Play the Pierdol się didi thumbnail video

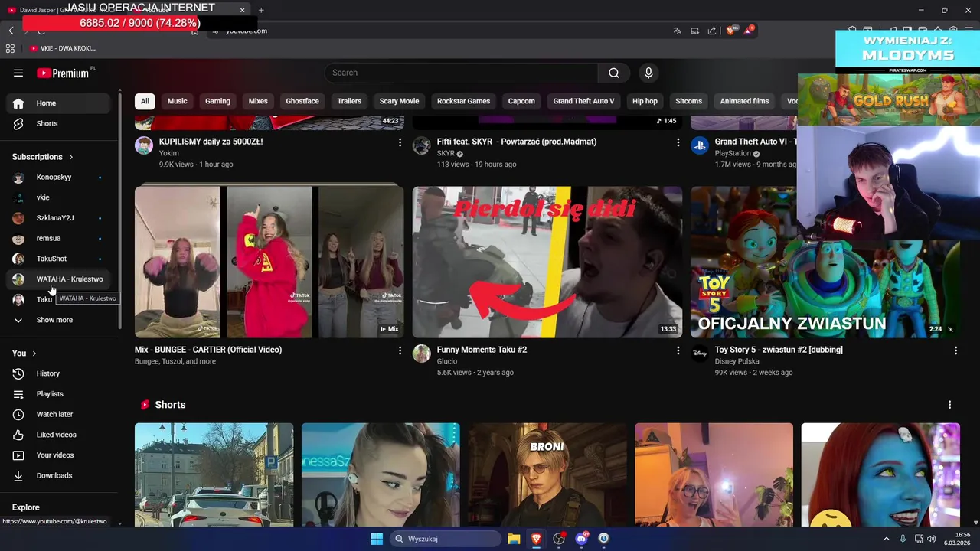pyautogui.click(x=547, y=262)
